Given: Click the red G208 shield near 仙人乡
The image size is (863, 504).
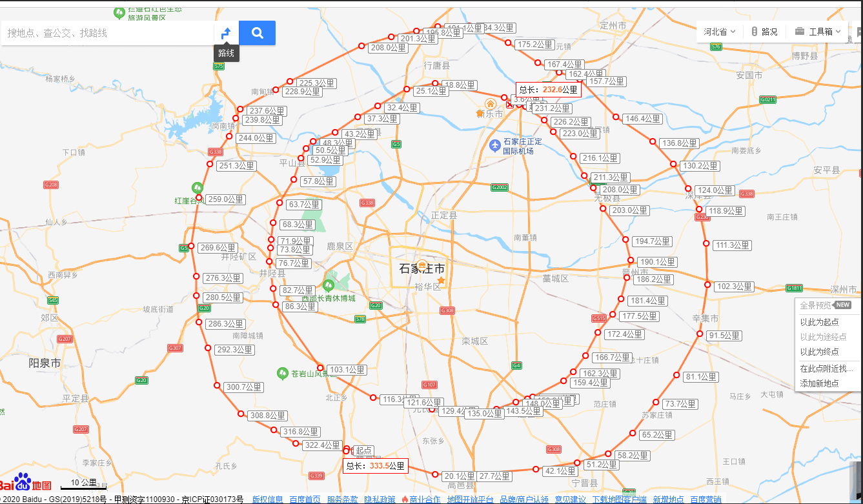Looking at the screenshot, I should 51,185.
